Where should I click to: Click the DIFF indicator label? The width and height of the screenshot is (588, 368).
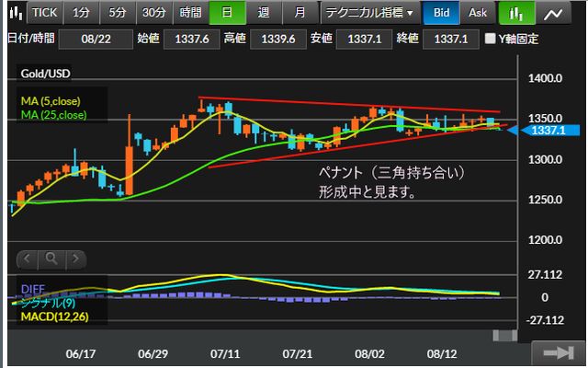tap(33, 289)
